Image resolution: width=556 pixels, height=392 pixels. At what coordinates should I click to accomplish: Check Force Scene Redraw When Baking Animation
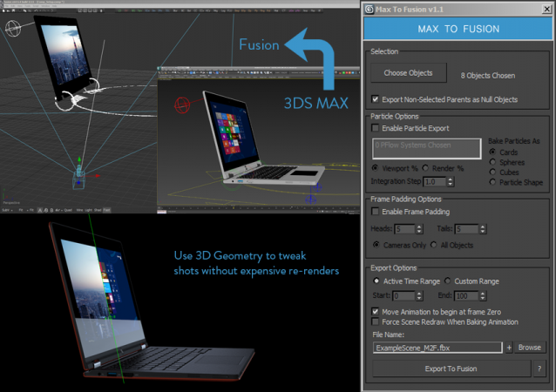375,321
